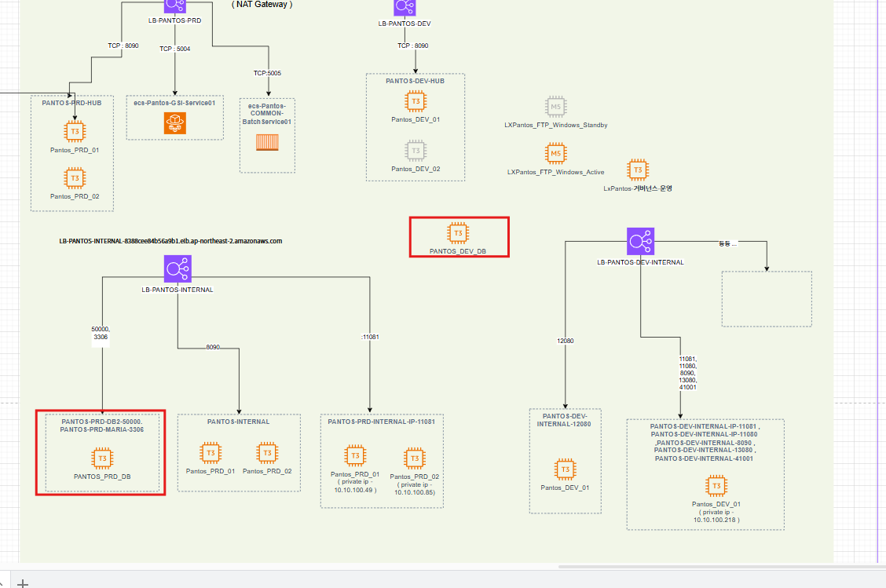Click the NAT Gateway text label
This screenshot has height=588, width=886.
pyautogui.click(x=262, y=5)
